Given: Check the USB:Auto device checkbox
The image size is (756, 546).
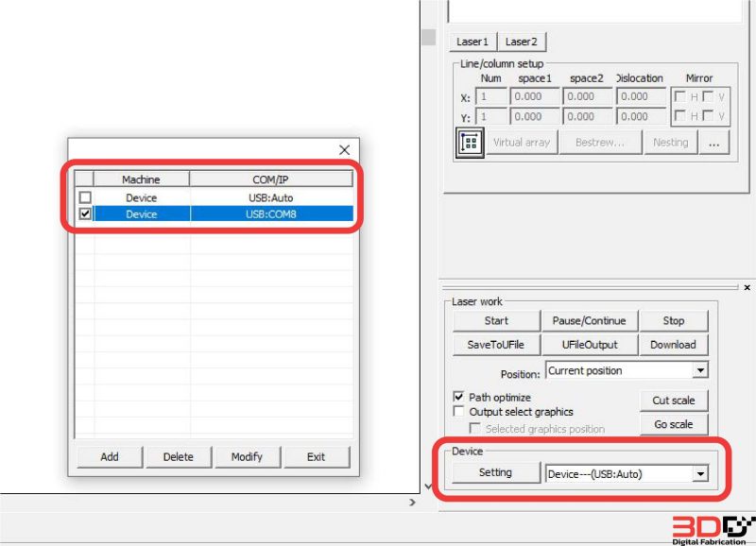Looking at the screenshot, I should tap(85, 198).
